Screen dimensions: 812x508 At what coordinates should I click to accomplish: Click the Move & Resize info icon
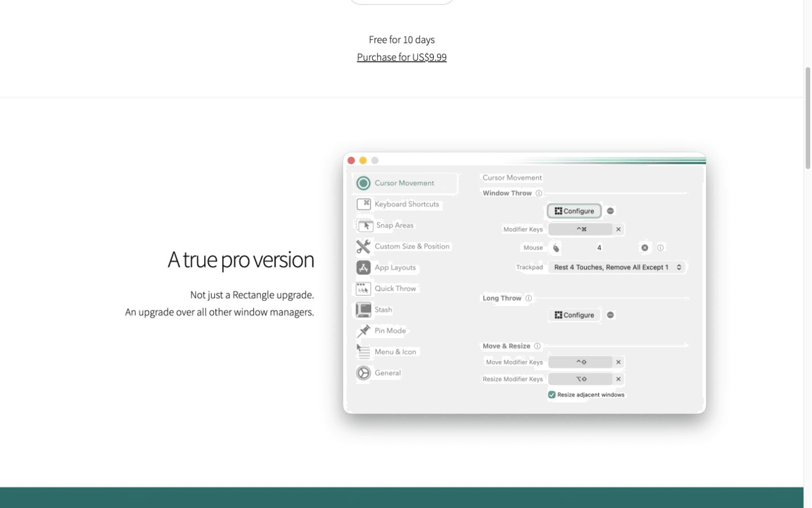point(537,346)
